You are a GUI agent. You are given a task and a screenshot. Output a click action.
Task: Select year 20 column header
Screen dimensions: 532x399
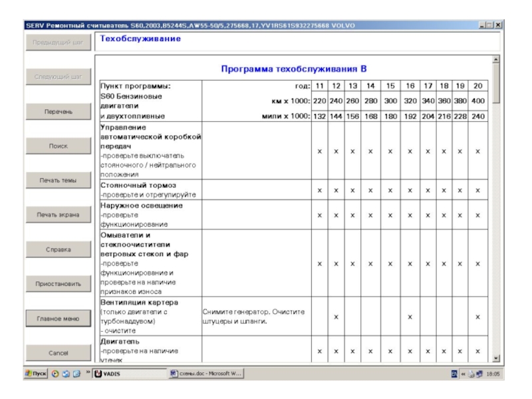478,86
